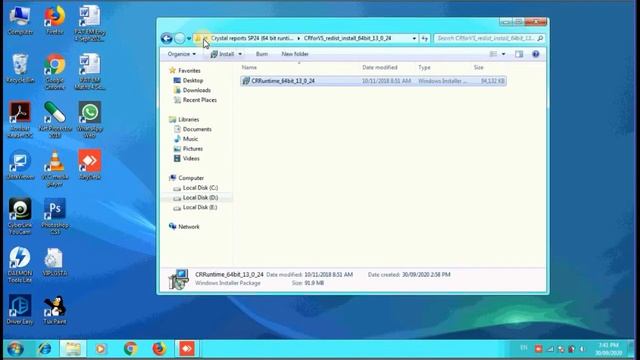The width and height of the screenshot is (640, 360).
Task: Open the AnyDesk desktop shortcut
Action: (x=90, y=165)
